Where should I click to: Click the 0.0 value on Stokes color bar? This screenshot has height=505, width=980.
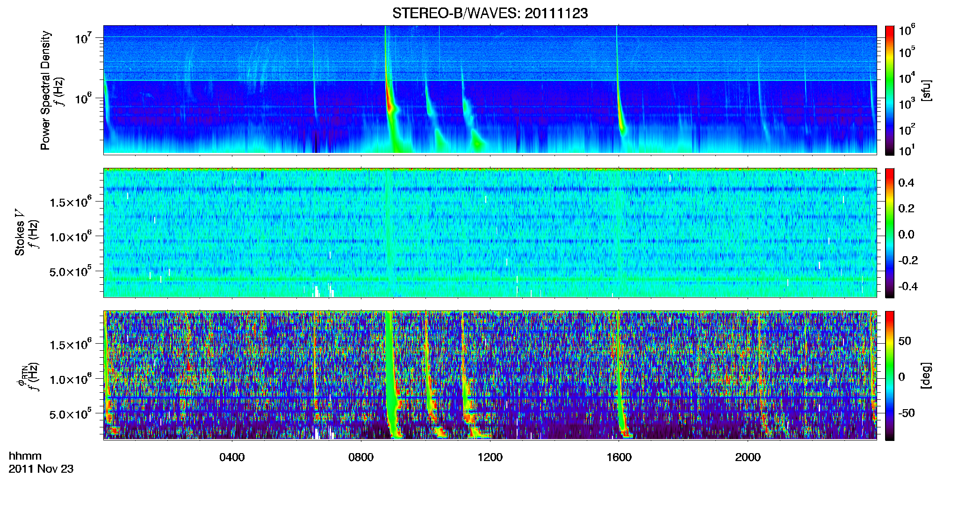pyautogui.click(x=906, y=234)
